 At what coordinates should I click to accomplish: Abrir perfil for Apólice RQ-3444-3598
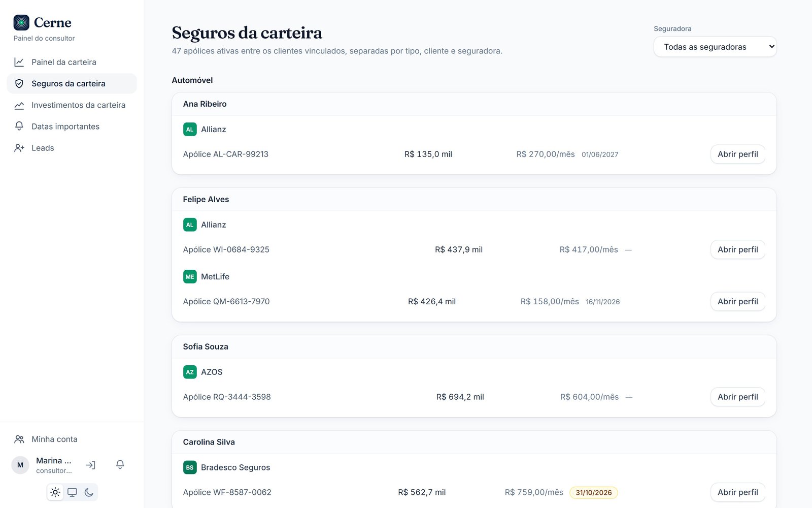(x=738, y=397)
